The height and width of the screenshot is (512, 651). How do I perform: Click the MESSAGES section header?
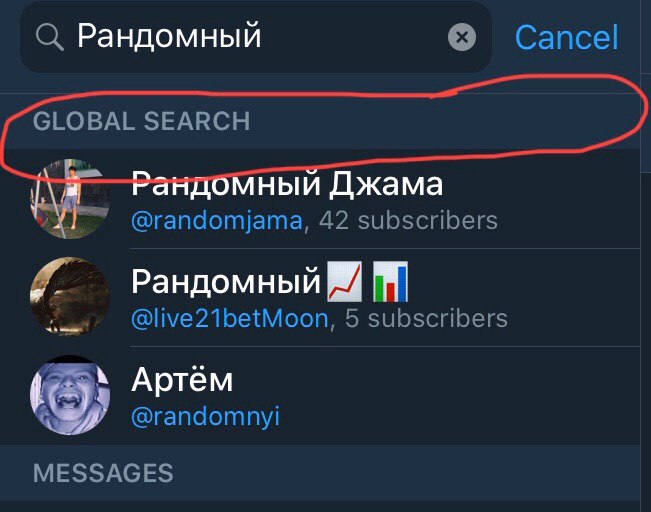103,473
